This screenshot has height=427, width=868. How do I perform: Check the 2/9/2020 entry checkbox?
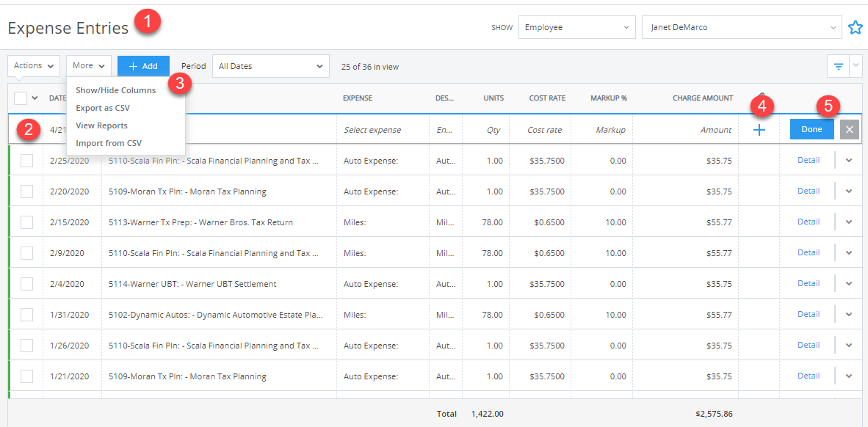[x=26, y=253]
